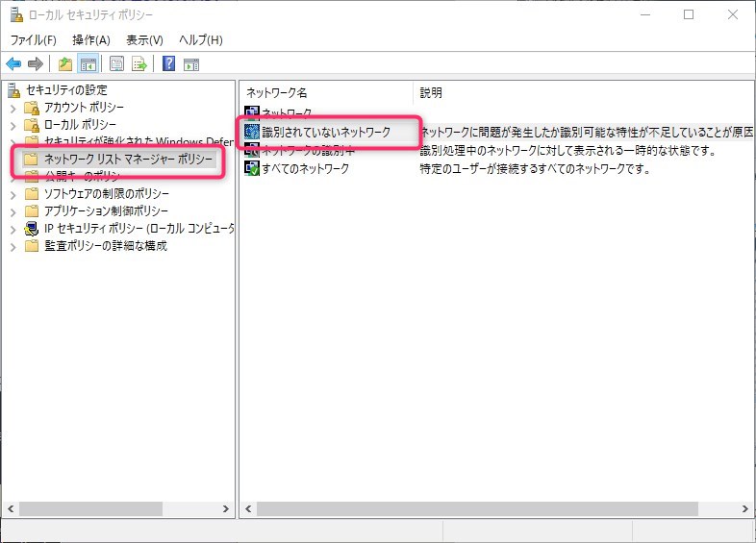
Task: Click the すべてのネットワーク row icon
Action: point(252,168)
